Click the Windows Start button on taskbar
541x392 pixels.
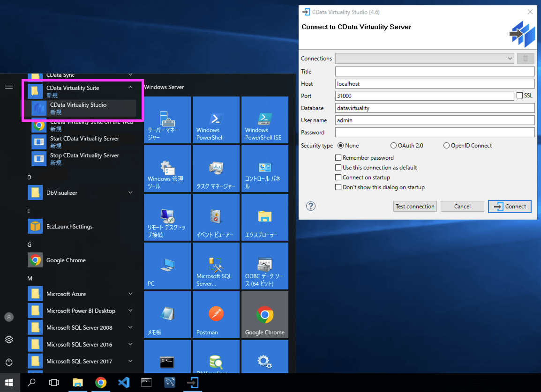click(x=10, y=383)
